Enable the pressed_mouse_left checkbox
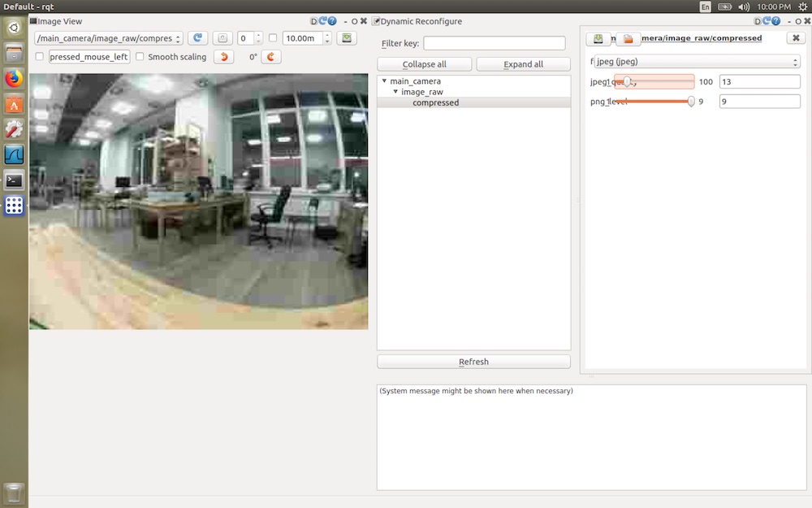812x508 pixels. click(x=39, y=57)
